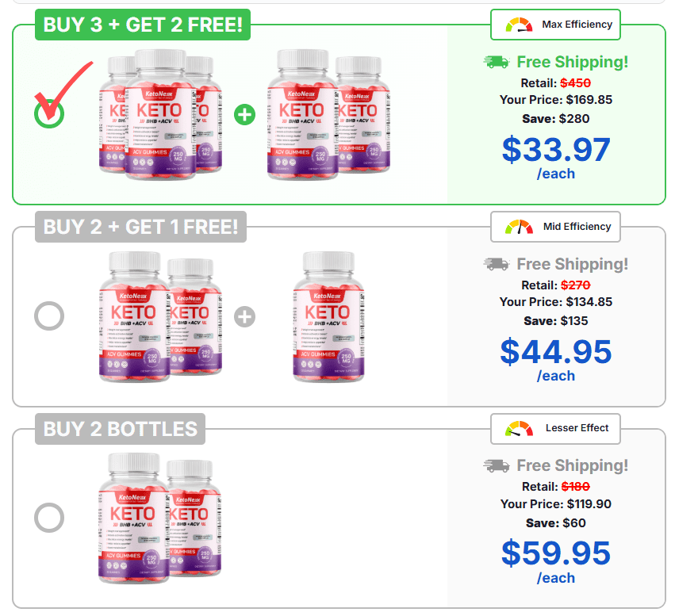Click the Lesser Effect gauge icon
This screenshot has width=675, height=616.
click(x=519, y=428)
